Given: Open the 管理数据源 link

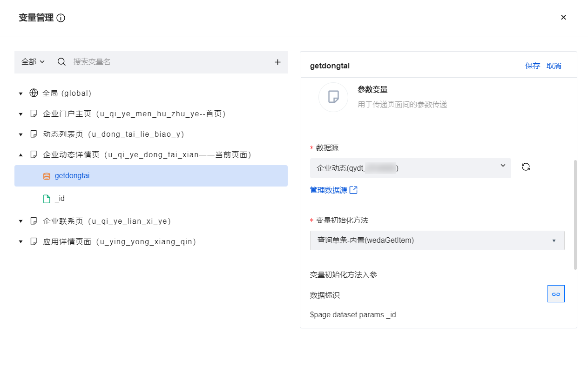Looking at the screenshot, I should (x=334, y=190).
